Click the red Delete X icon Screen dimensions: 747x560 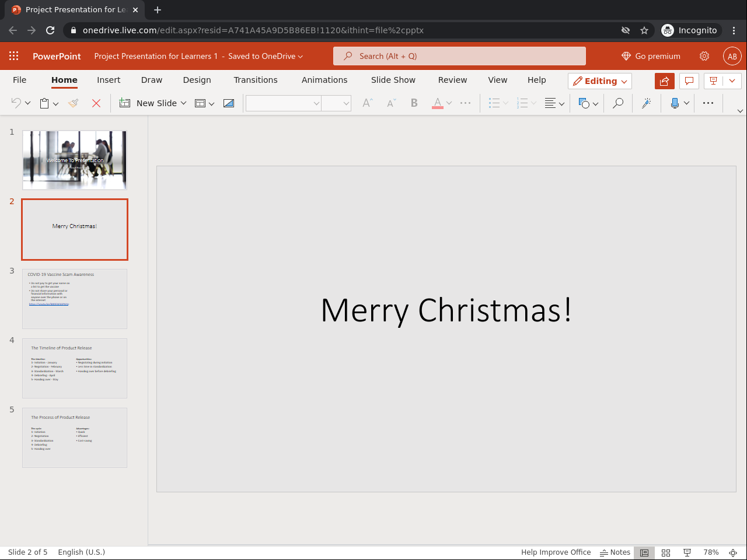click(x=96, y=103)
